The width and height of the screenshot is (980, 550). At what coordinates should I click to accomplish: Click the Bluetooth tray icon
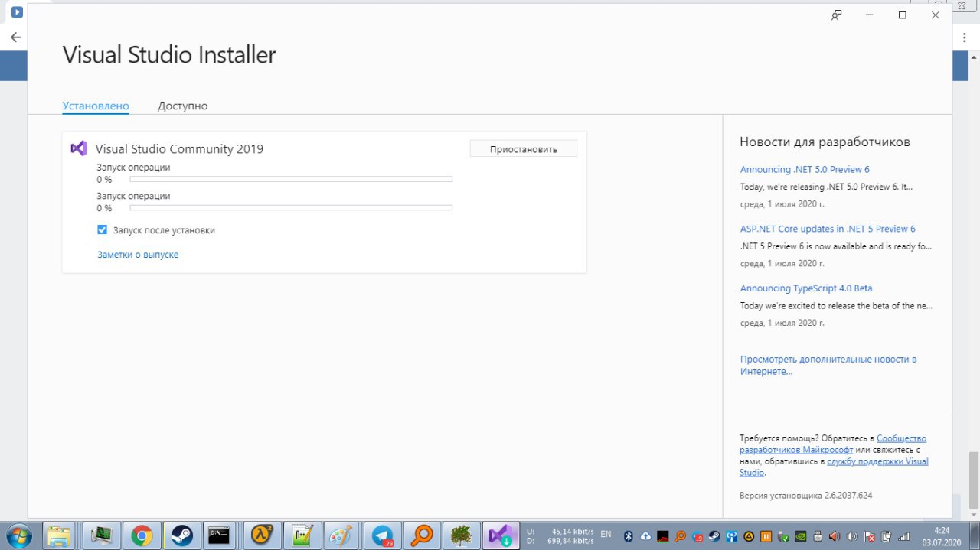coord(629,536)
